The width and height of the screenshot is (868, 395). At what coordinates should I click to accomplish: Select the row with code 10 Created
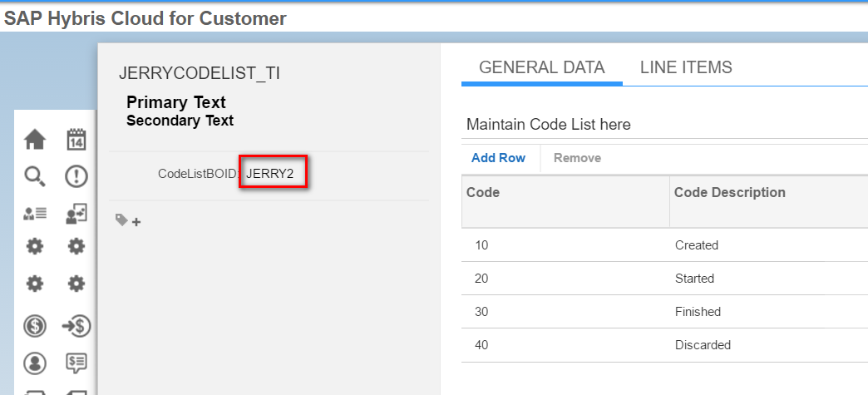click(x=664, y=244)
